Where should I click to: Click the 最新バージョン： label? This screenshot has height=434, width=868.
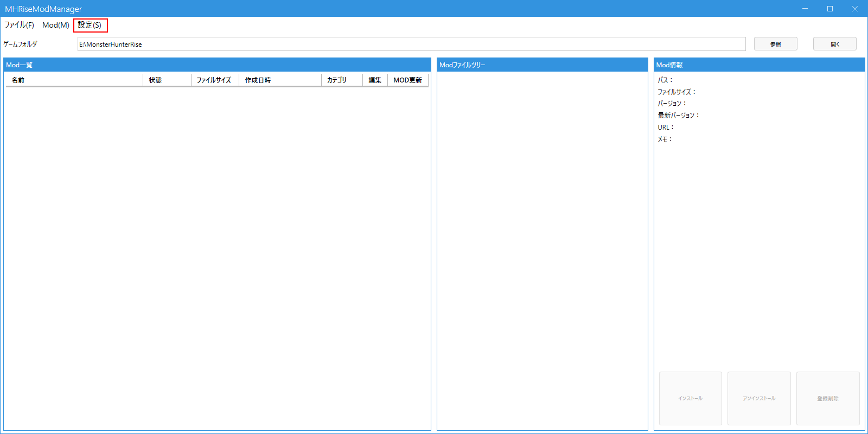coord(679,115)
